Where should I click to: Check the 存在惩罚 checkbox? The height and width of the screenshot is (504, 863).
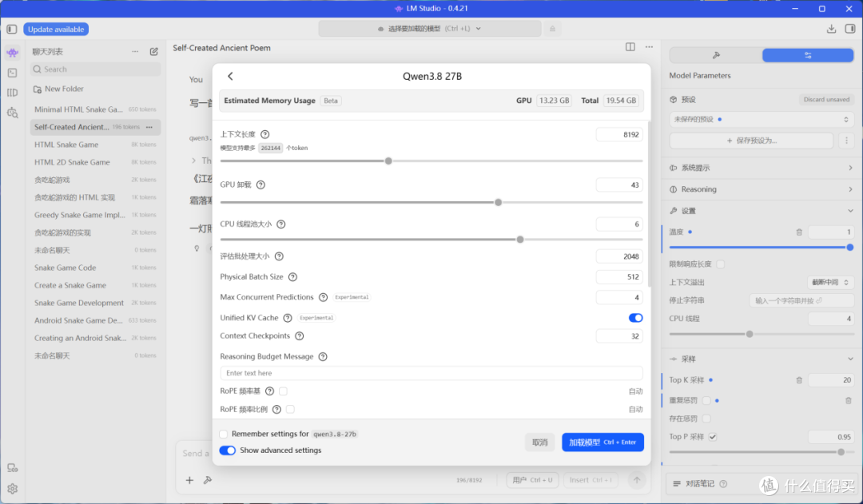pos(706,419)
